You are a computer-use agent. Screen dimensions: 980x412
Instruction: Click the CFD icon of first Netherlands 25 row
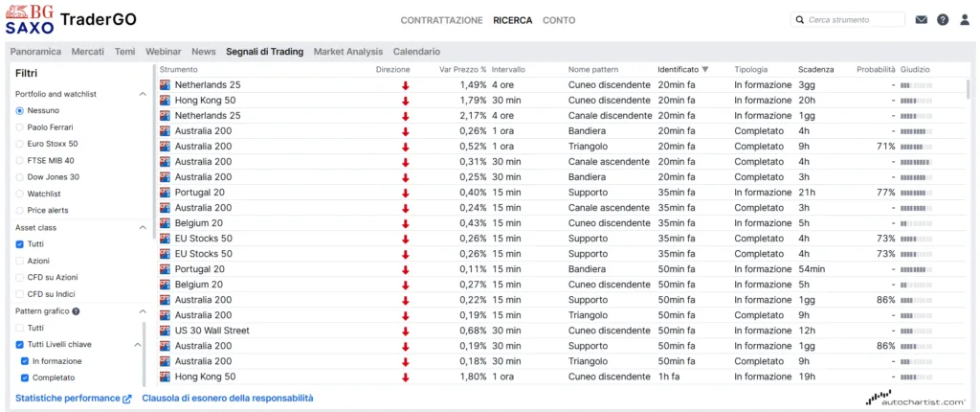[x=165, y=84]
